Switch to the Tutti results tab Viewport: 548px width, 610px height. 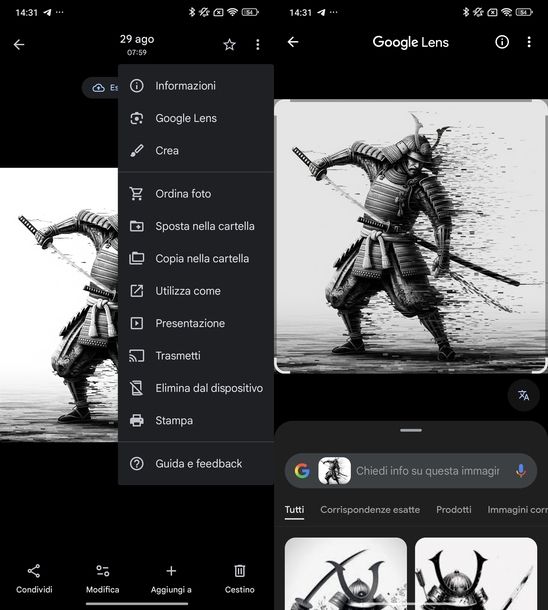294,510
